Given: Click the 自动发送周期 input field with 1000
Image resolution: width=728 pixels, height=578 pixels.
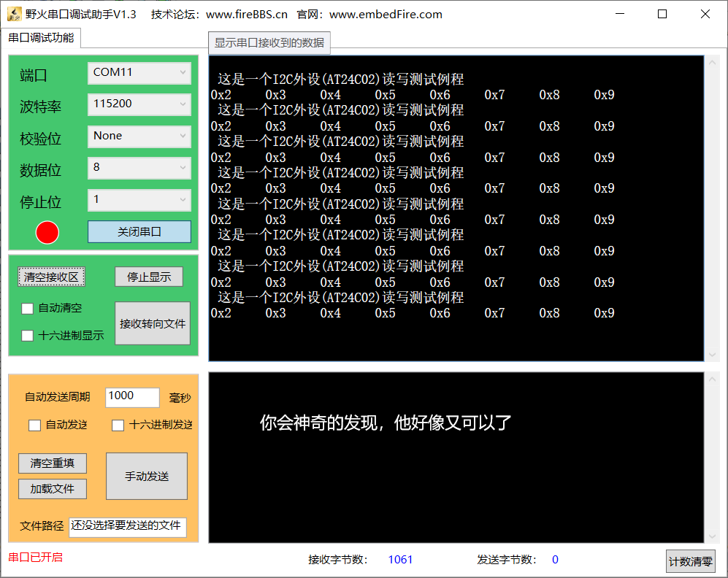Looking at the screenshot, I should (132, 398).
